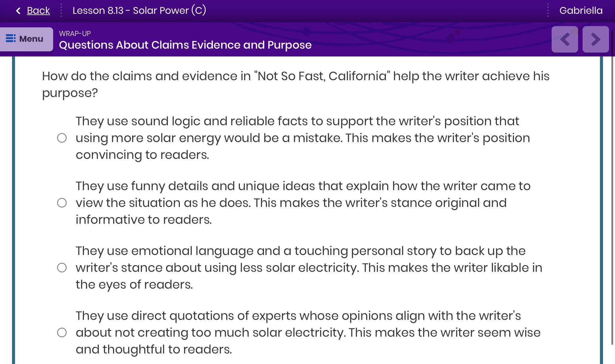Choose the 'funny details and unique ideas' option
The height and width of the screenshot is (364, 615).
(x=62, y=203)
